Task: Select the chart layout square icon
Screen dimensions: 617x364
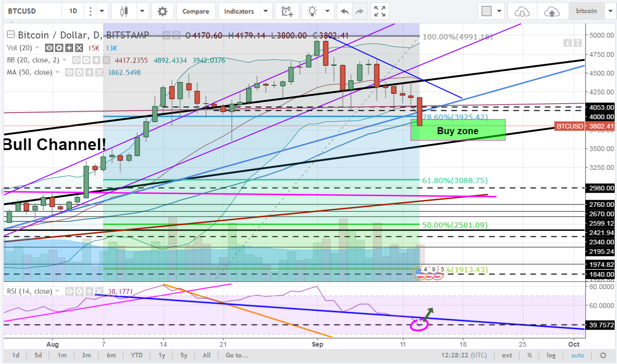Action: tap(487, 11)
